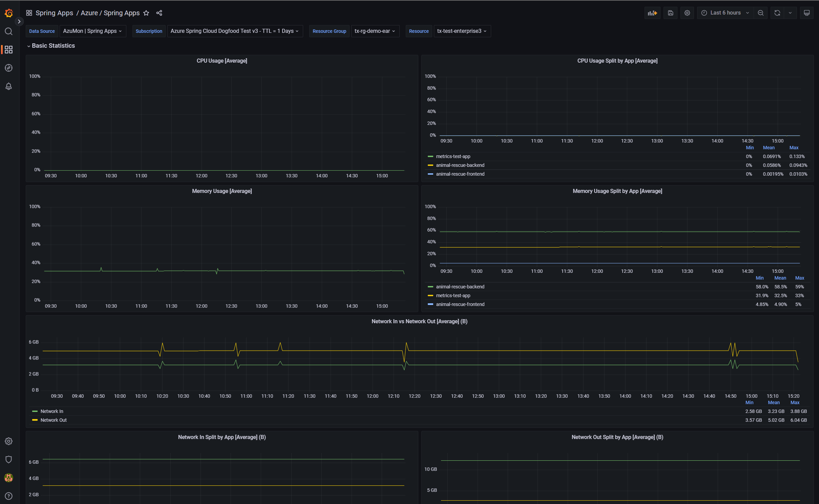Click the Azure / Spring Apps breadcrumb
Image resolution: width=819 pixels, height=504 pixels.
110,13
